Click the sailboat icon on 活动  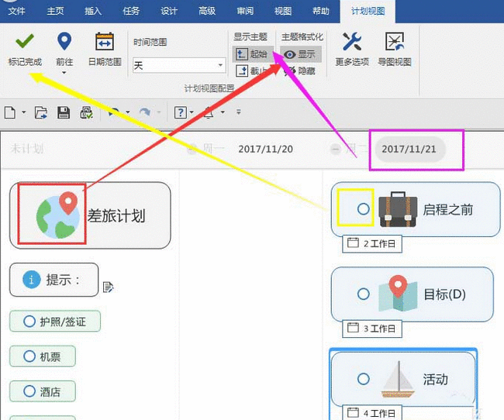coord(399,379)
